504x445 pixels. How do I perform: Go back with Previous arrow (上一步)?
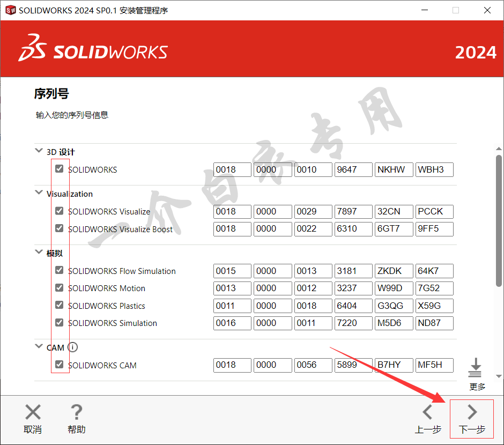pyautogui.click(x=427, y=413)
